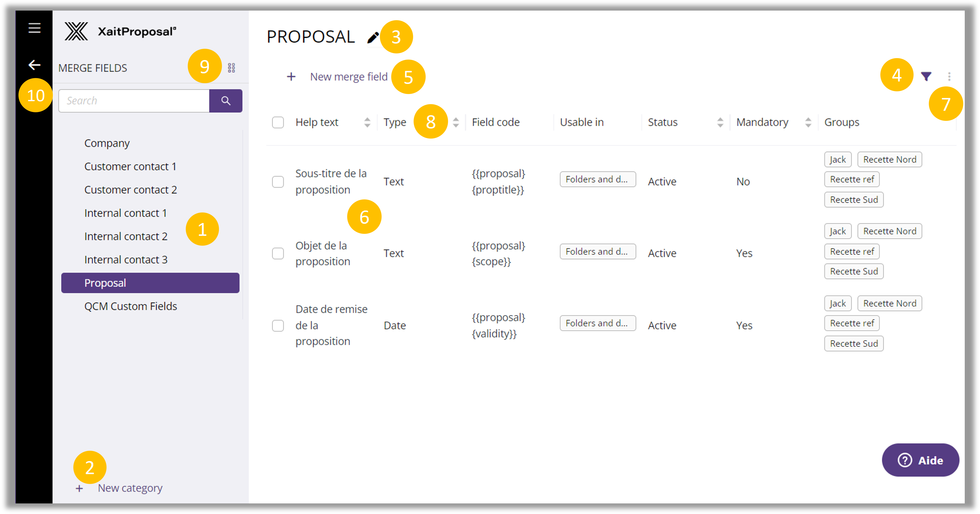Sort by the Help text column arrows
980x514 pixels.
pos(367,122)
